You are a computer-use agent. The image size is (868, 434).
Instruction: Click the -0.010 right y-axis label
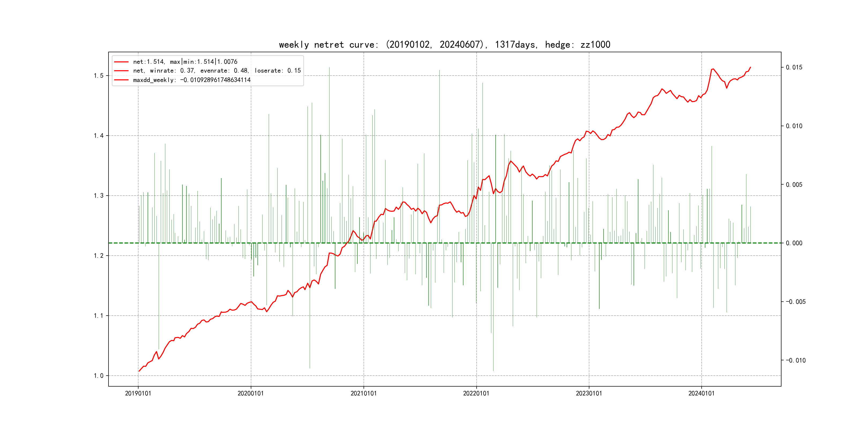pyautogui.click(x=796, y=361)
